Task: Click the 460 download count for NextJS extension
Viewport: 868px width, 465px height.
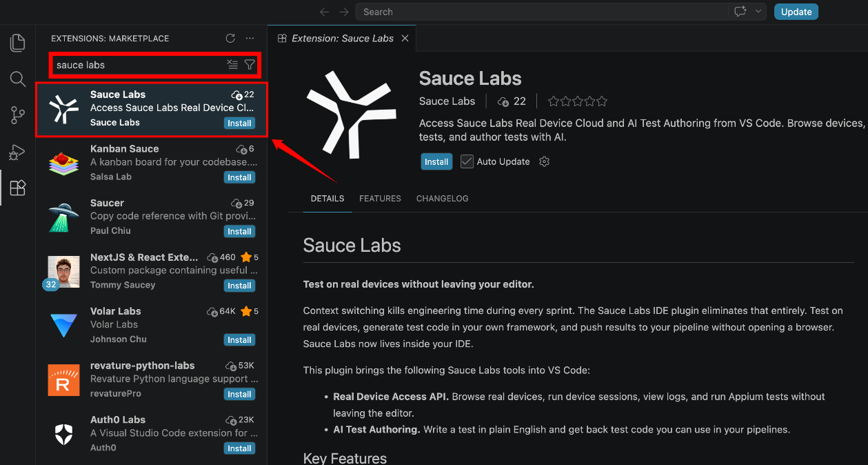Action: pos(222,257)
